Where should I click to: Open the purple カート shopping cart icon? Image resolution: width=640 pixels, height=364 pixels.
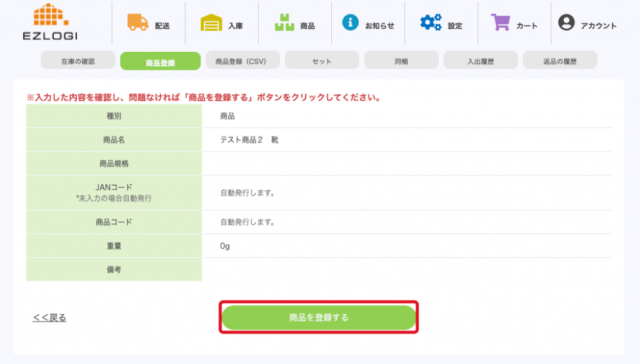click(500, 22)
